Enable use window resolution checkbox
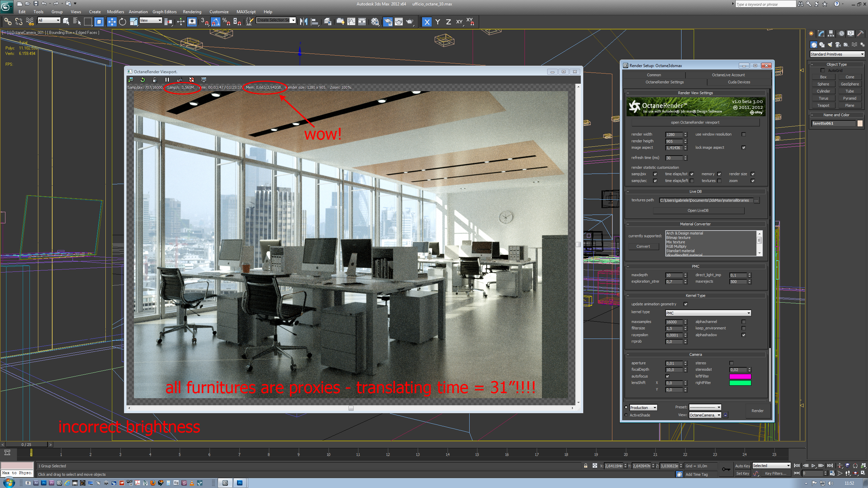Viewport: 868px width, 488px height. (744, 135)
